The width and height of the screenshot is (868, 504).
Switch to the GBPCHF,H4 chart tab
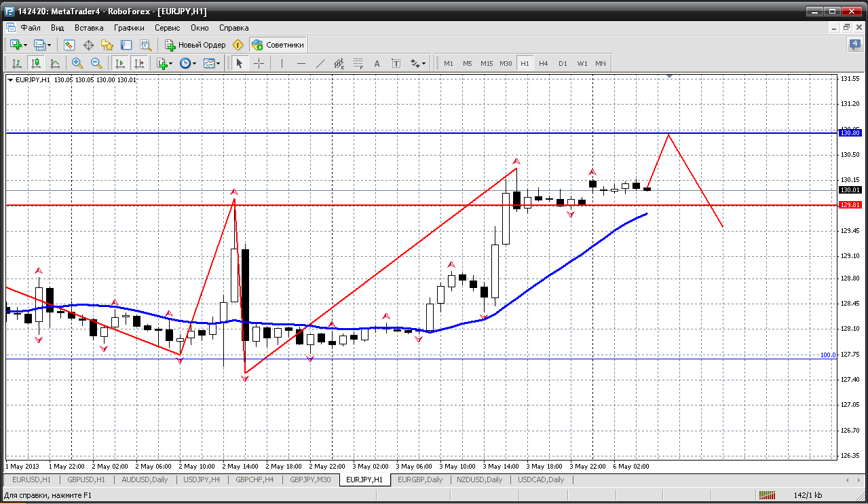pos(255,480)
